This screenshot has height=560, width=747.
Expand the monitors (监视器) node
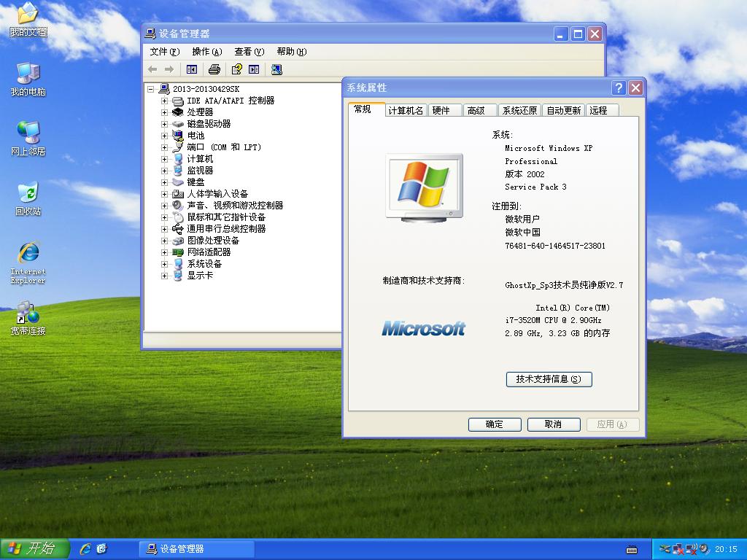[164, 171]
